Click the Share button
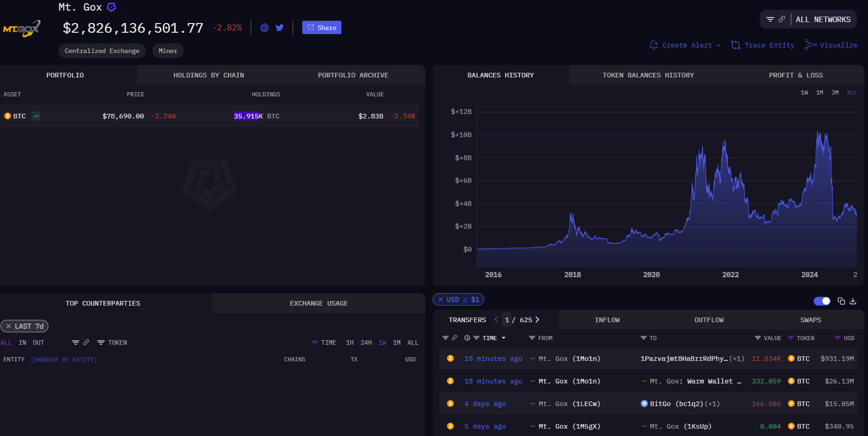The width and height of the screenshot is (868, 436). (322, 28)
